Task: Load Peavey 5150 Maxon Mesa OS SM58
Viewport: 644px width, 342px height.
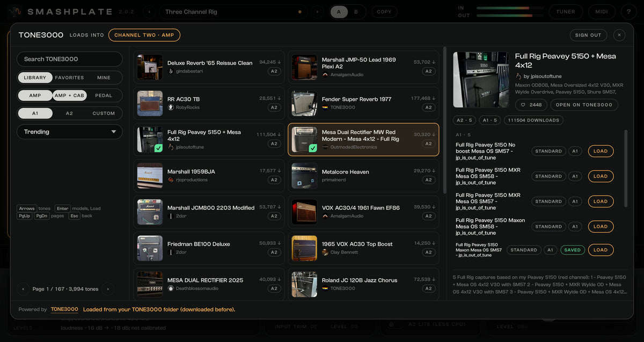Action: pos(601,227)
